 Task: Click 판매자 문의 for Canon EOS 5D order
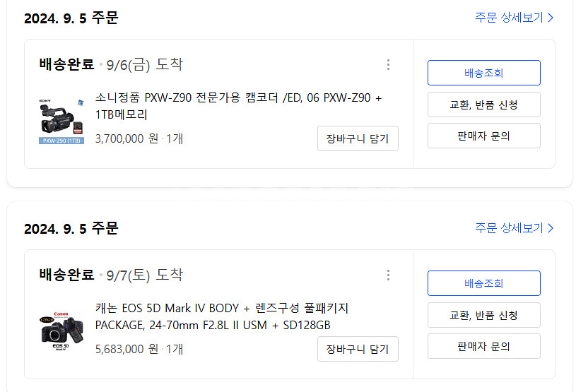484,346
